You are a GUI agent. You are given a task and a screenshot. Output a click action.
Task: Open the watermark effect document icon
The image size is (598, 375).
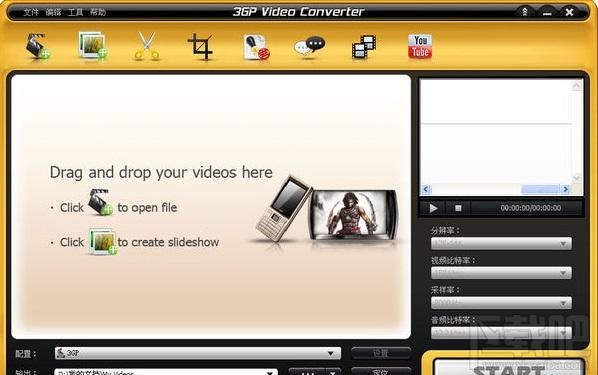[256, 47]
